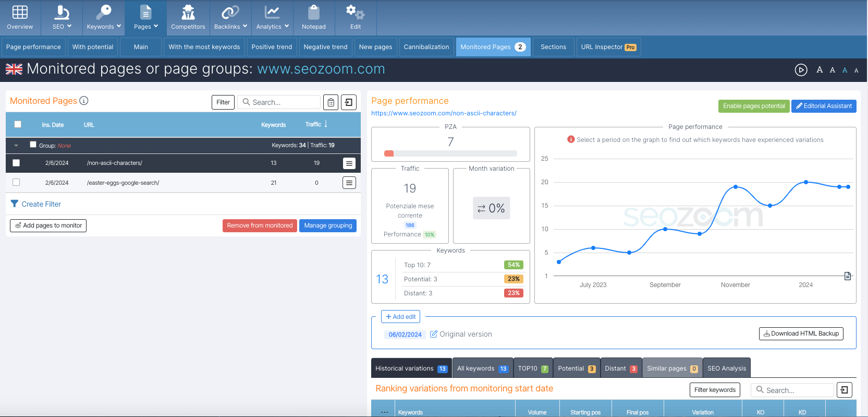
Task: Select the largest font size A
Action: click(x=820, y=69)
